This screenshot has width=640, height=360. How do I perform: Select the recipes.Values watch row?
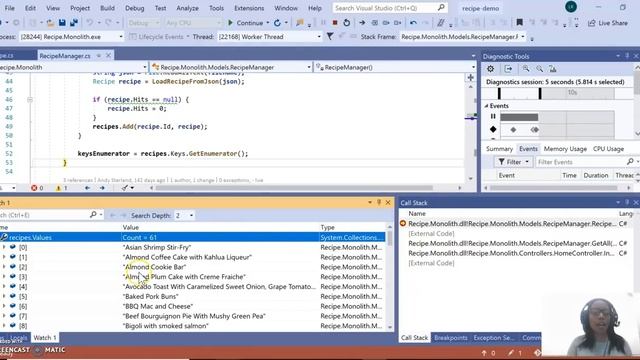192,237
